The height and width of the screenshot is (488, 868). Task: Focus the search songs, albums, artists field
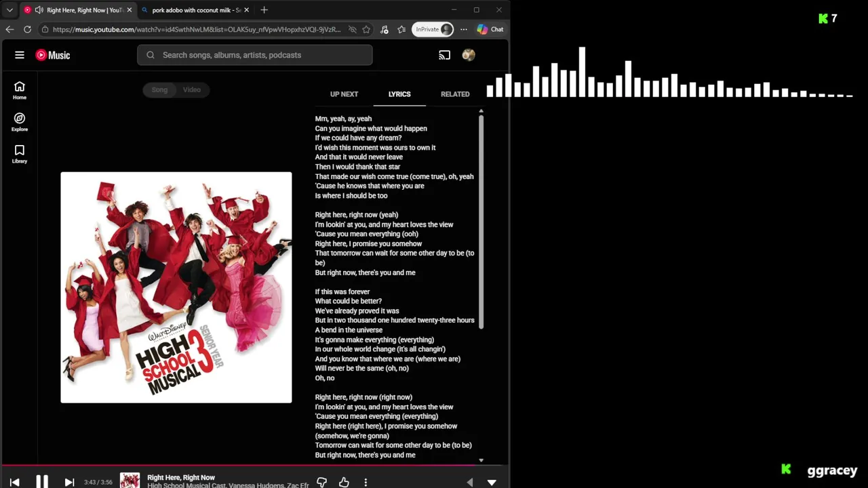[x=255, y=55]
